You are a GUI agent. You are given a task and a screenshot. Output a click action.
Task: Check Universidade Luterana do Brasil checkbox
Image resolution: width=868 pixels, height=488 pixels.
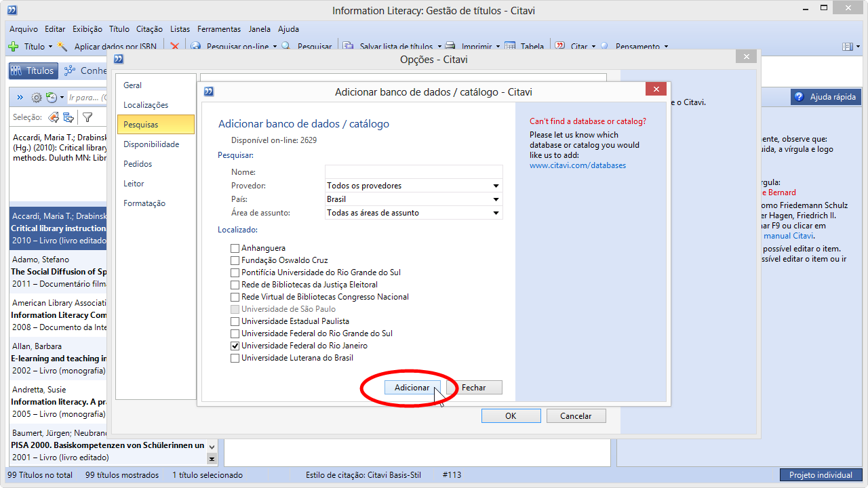pos(235,358)
